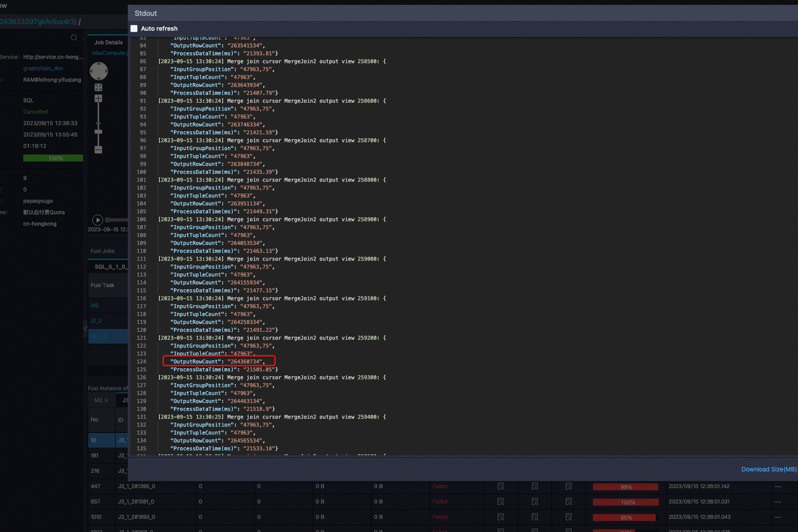Open second log icon in row 1010
Viewport: 798px width, 532px height.
coord(535,517)
